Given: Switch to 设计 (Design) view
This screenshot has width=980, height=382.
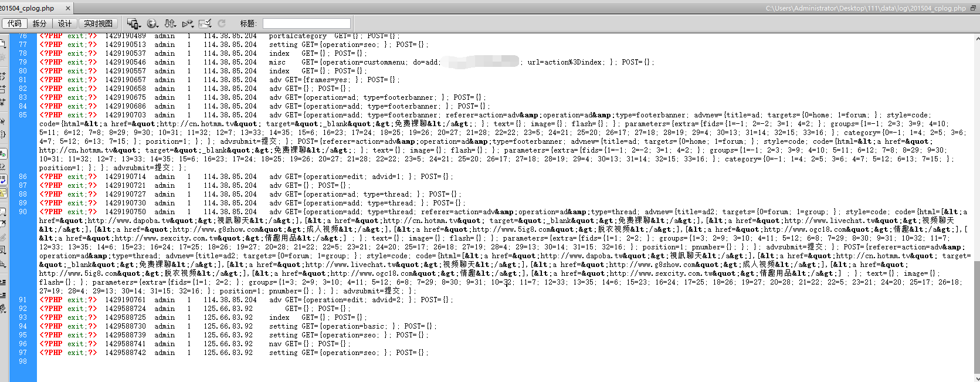Looking at the screenshot, I should [x=65, y=23].
